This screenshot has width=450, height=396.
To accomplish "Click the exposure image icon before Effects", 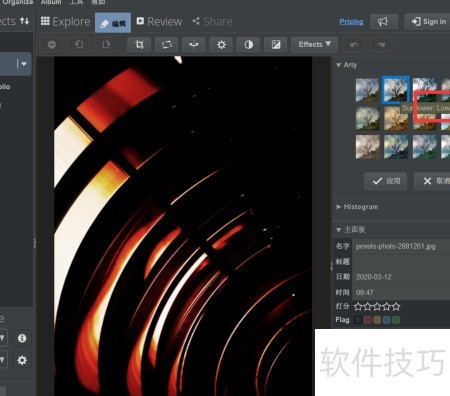I will point(276,45).
